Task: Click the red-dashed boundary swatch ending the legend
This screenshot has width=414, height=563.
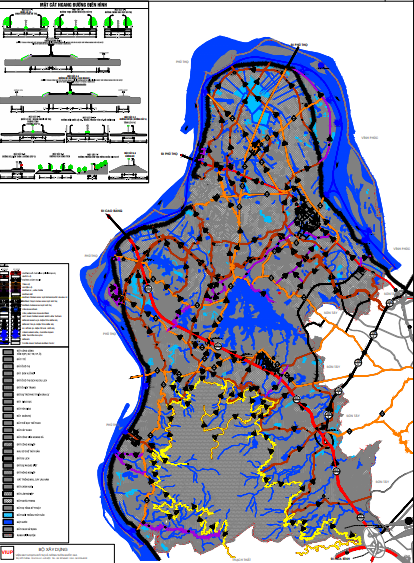Action: coord(8,536)
